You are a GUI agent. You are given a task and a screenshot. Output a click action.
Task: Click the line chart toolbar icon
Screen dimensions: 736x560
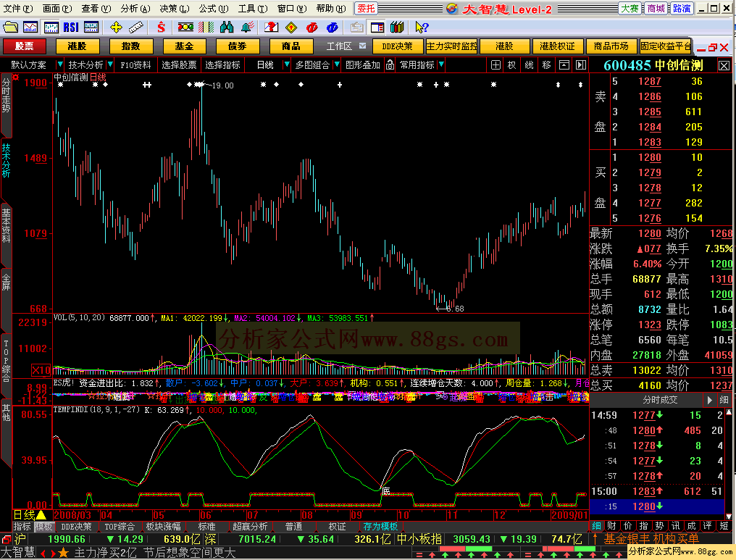[30, 28]
